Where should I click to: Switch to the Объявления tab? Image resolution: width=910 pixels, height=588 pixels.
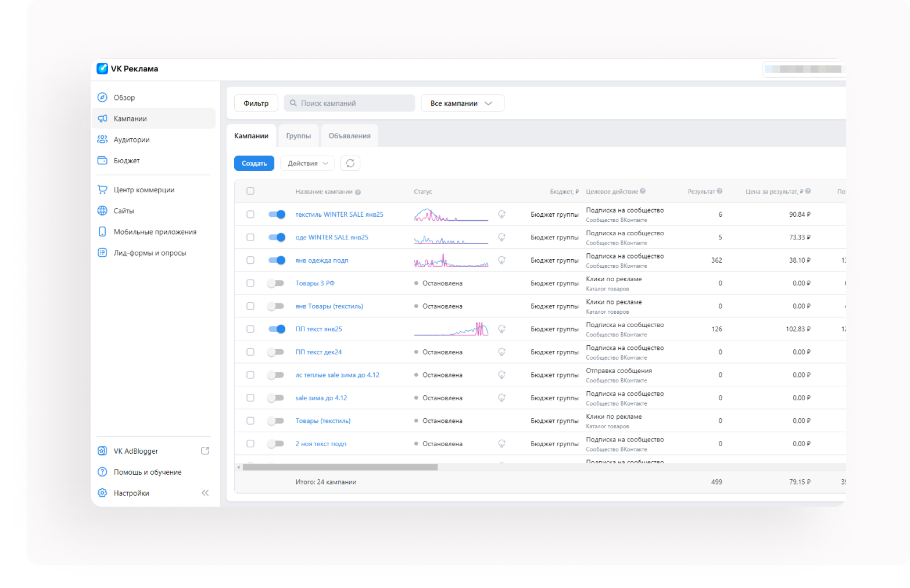click(349, 136)
